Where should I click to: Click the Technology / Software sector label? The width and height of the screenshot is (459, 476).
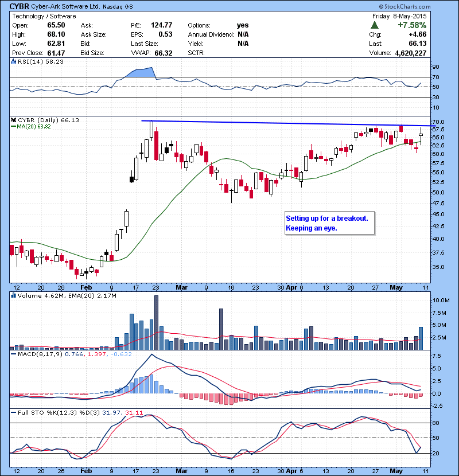pyautogui.click(x=44, y=16)
